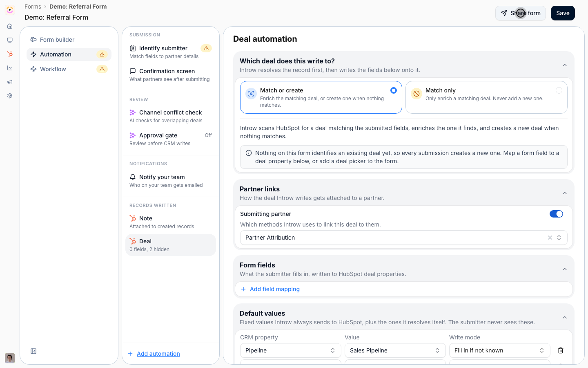The width and height of the screenshot is (588, 368).
Task: Open the analytics chart icon in sidebar
Action: pos(10,68)
